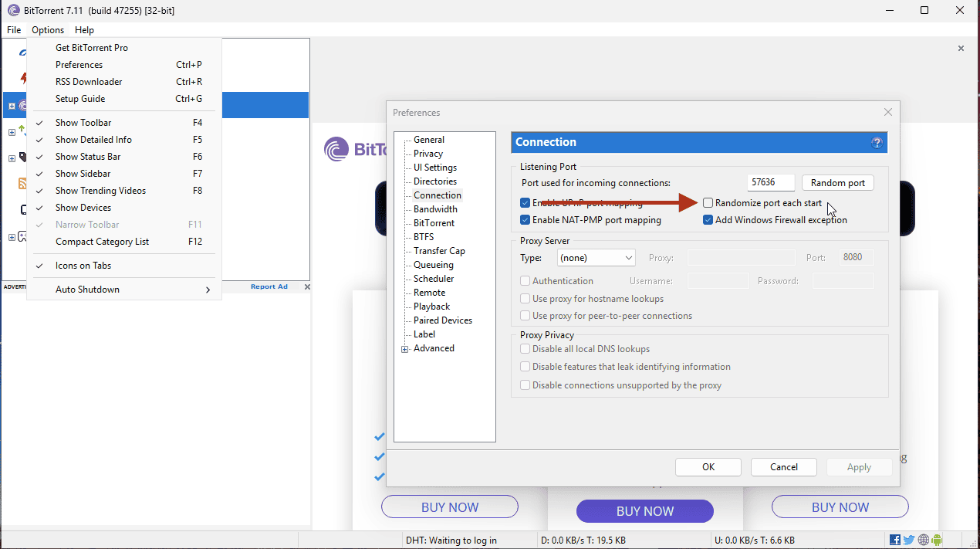Open the Twitter bird icon in status bar
Image resolution: width=980 pixels, height=549 pixels.
click(909, 540)
